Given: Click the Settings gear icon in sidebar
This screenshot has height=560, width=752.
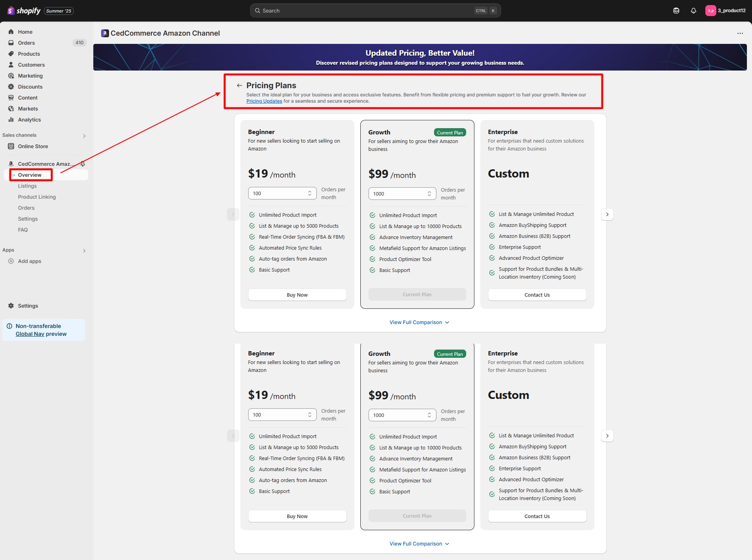Looking at the screenshot, I should 11,306.
